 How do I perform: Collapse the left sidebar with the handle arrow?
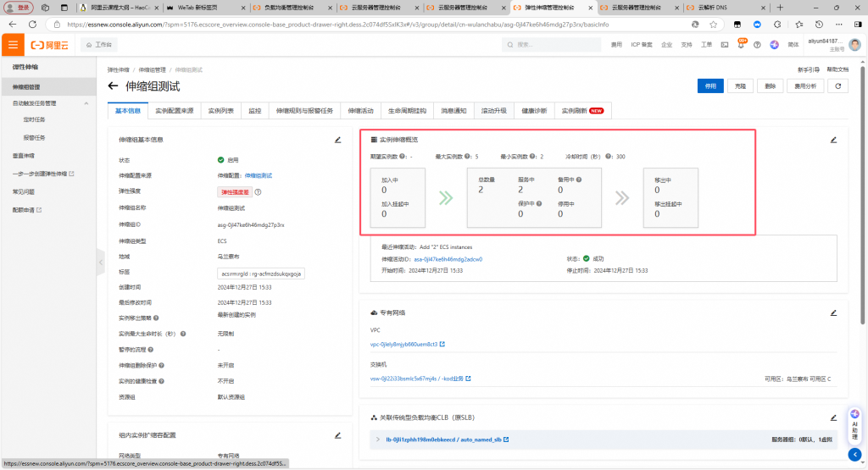click(103, 262)
